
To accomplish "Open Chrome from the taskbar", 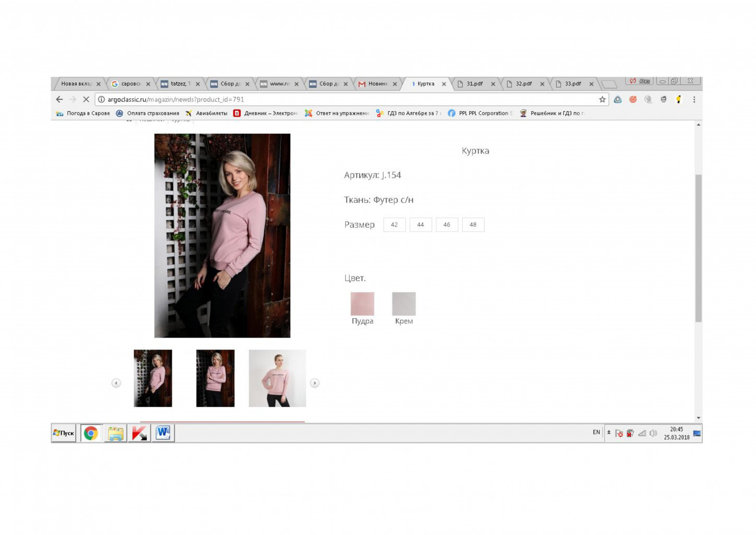I will click(x=91, y=433).
